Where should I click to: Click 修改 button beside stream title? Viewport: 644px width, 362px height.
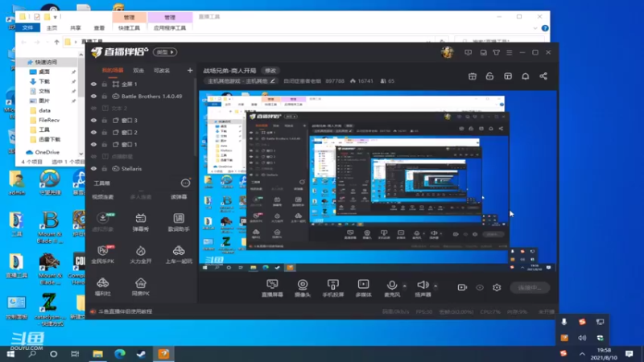(270, 71)
